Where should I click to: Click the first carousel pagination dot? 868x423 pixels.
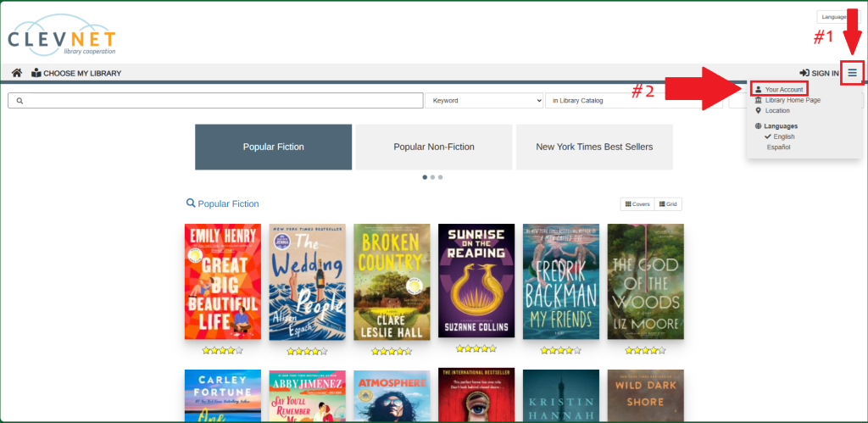tap(426, 177)
